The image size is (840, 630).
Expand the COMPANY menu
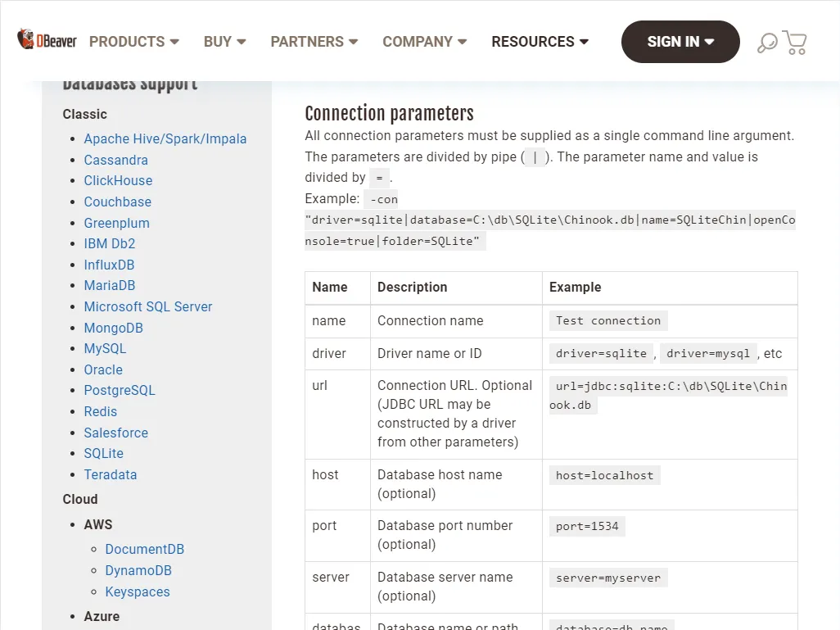click(424, 41)
